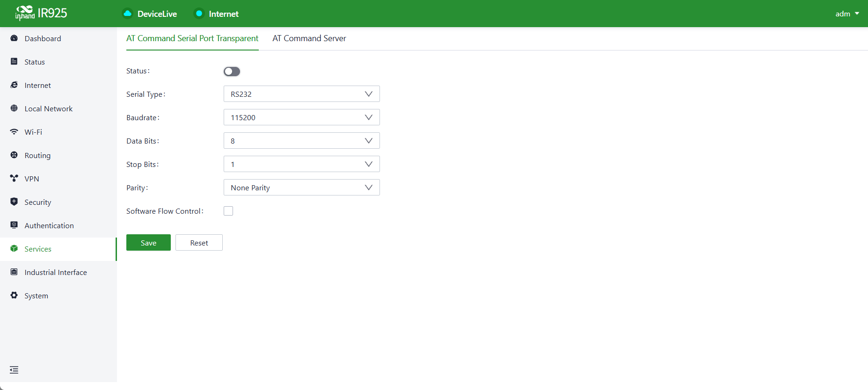Expand the Data Bits dropdown
This screenshot has width=868, height=390.
pos(302,141)
